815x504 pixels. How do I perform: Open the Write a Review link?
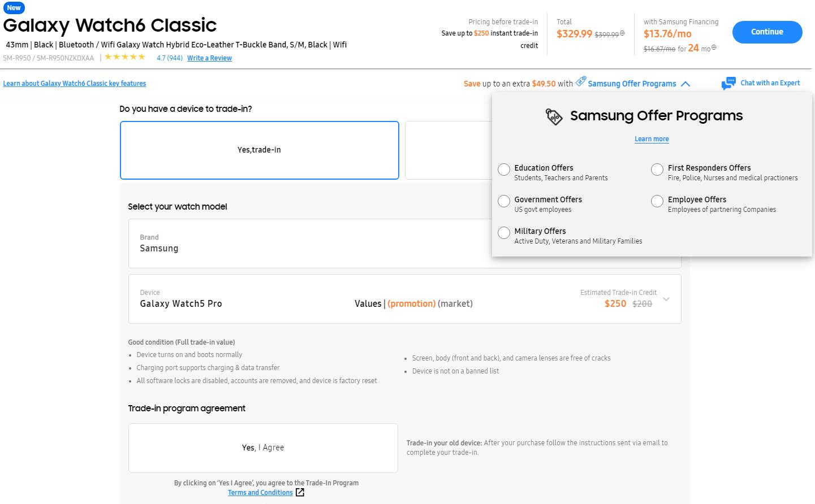pos(209,58)
